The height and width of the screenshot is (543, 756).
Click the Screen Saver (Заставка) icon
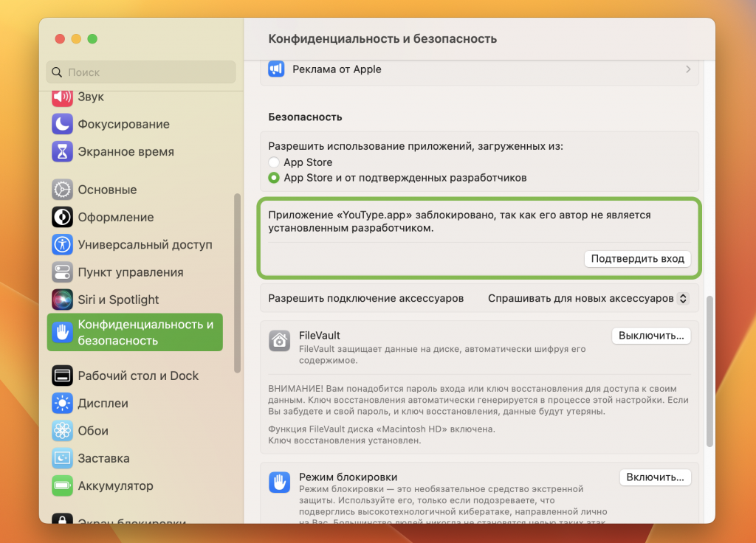62,458
